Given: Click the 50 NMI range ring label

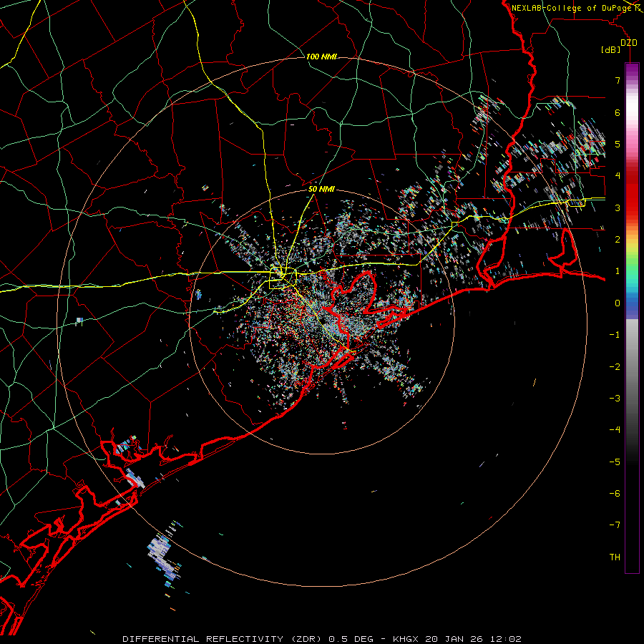Looking at the screenshot, I should click(321, 190).
